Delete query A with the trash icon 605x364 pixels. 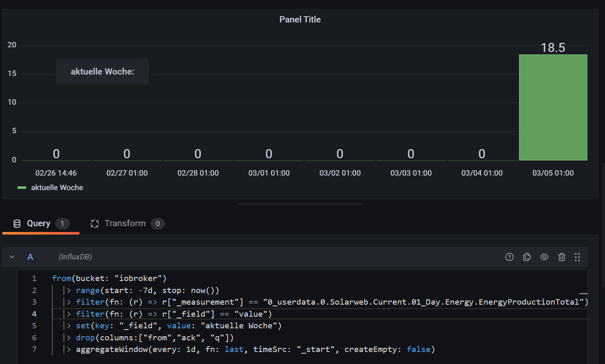coord(562,257)
